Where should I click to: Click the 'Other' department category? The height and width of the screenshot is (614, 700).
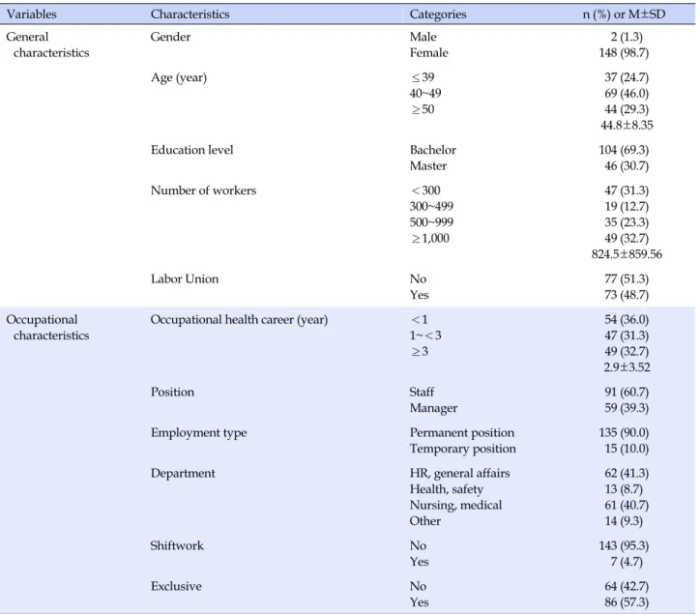[x=425, y=521]
